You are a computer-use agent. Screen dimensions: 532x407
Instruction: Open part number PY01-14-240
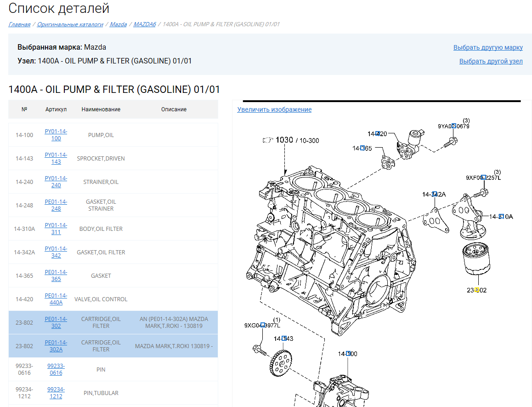(x=56, y=182)
